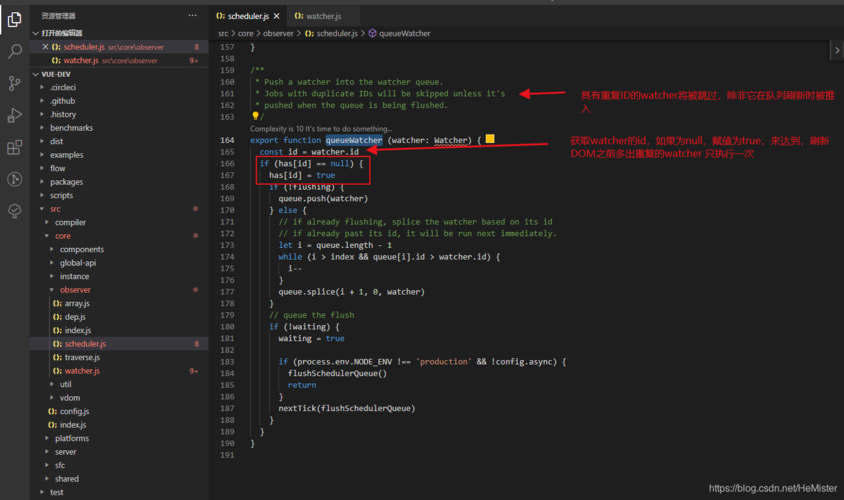Expand the shared folder

[66, 478]
